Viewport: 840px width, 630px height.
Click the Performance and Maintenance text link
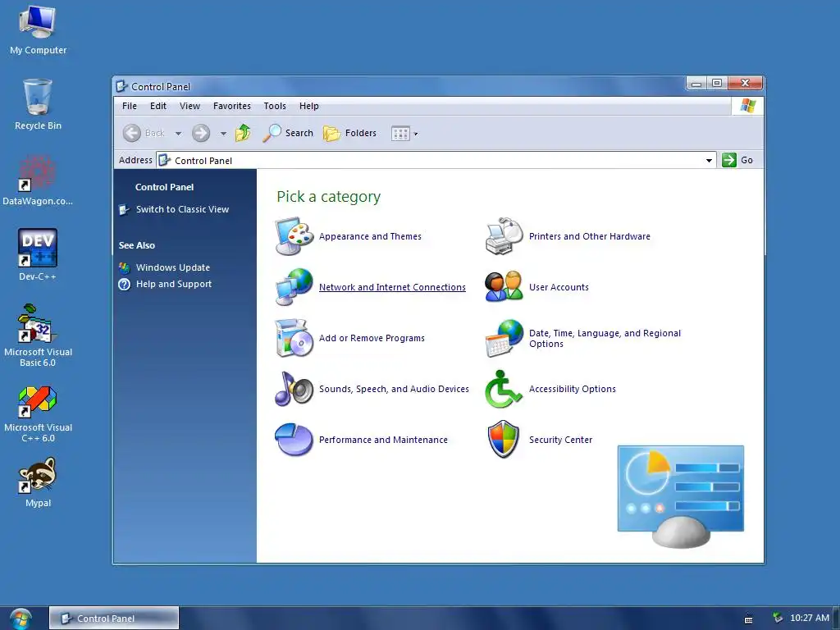pos(383,440)
